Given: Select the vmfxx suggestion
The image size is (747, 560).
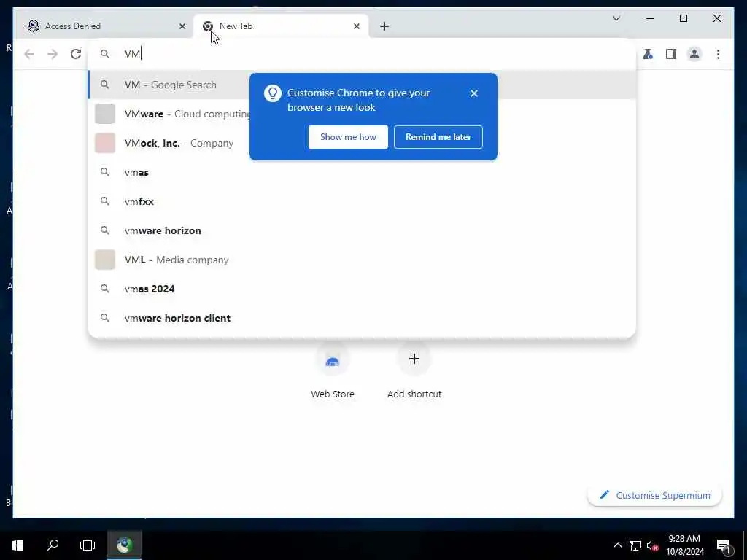Looking at the screenshot, I should (362, 201).
